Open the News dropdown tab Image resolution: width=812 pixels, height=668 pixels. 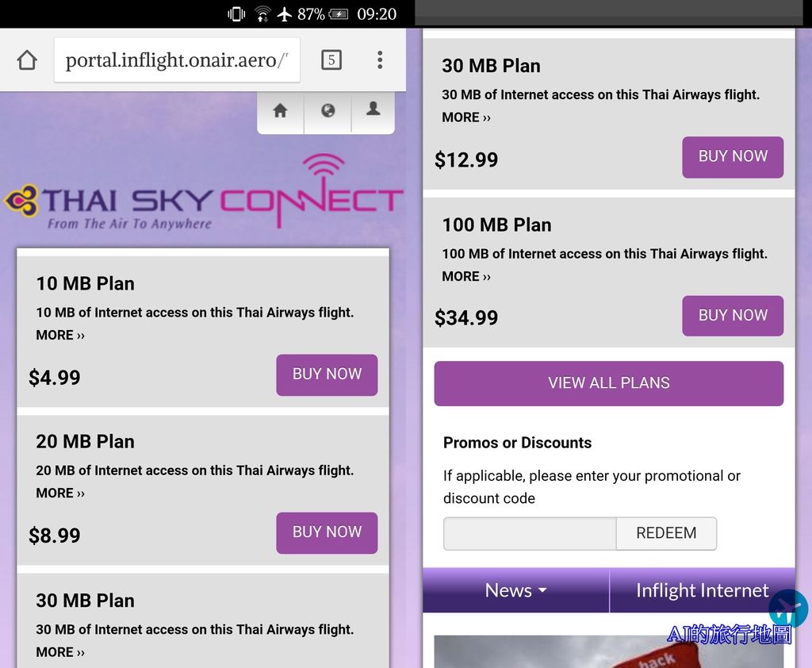tap(515, 590)
